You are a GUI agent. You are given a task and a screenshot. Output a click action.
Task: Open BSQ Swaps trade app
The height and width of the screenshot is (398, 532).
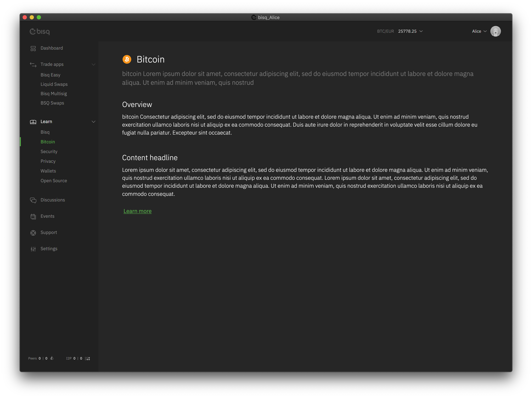(52, 103)
